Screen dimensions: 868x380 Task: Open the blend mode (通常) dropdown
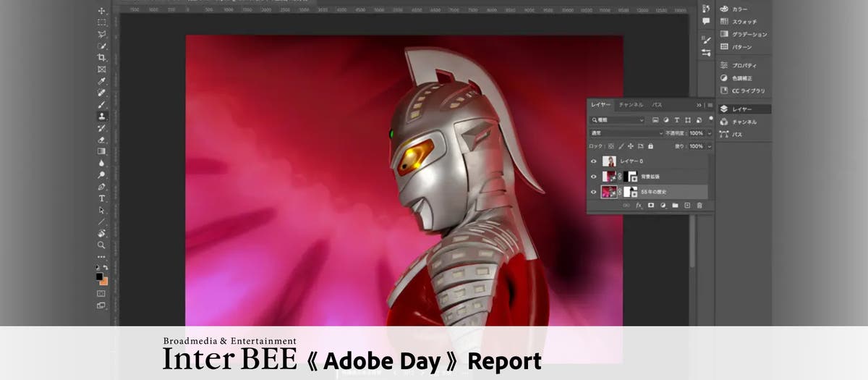pos(626,133)
